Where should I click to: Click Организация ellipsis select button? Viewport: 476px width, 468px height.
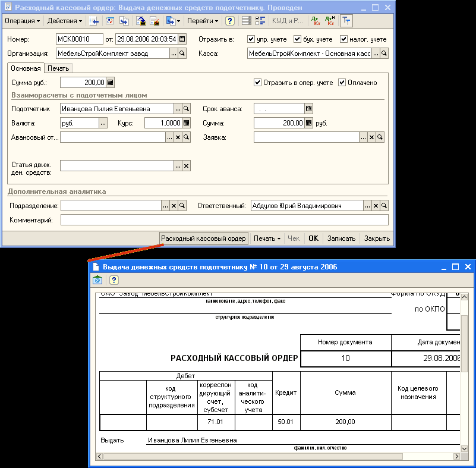click(x=174, y=54)
